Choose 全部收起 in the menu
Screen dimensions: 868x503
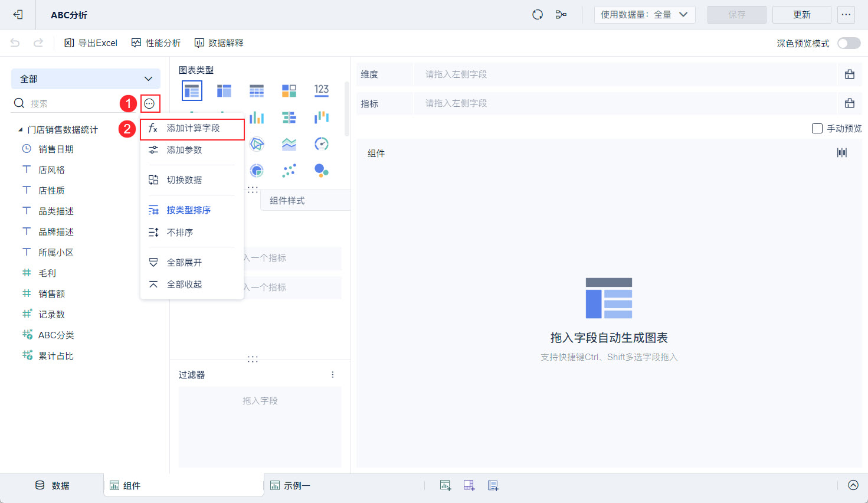[x=192, y=285]
